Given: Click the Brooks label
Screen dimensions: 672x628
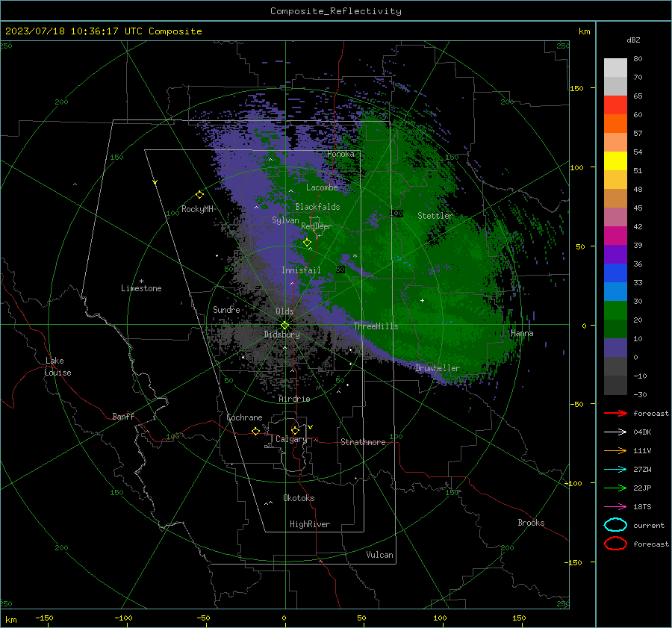Looking at the screenshot, I should click(531, 523).
